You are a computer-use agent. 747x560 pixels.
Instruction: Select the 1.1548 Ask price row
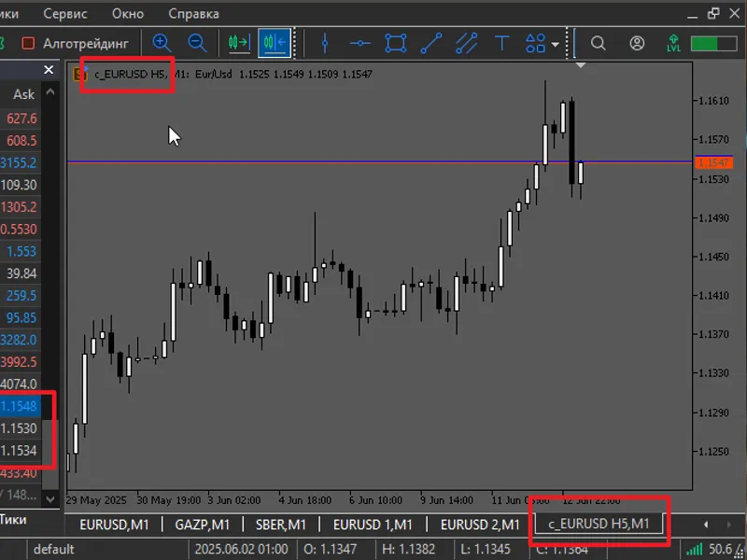[x=19, y=406]
